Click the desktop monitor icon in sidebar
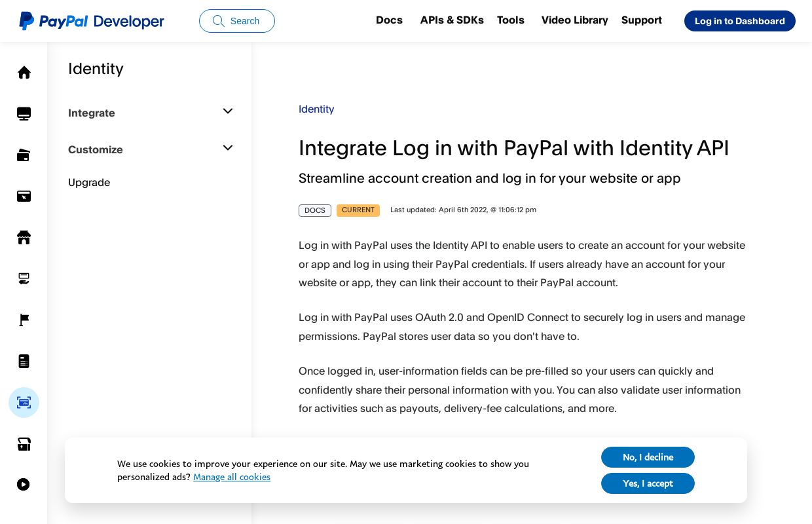Image resolution: width=812 pixels, height=524 pixels. click(x=24, y=114)
